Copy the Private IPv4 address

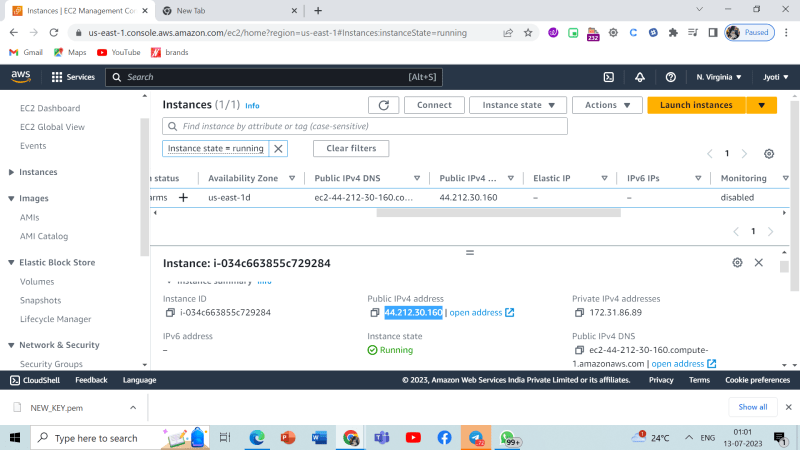[579, 312]
